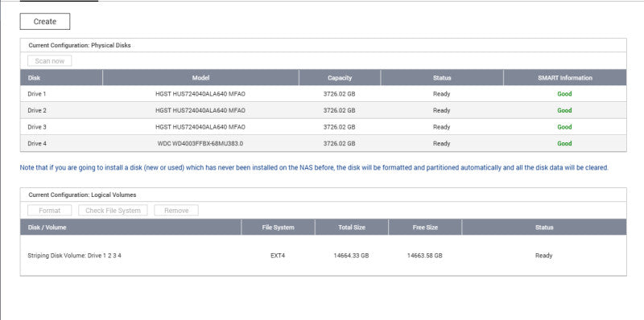Click Check File System button
Screen dimensions: 644x320
[113, 211]
